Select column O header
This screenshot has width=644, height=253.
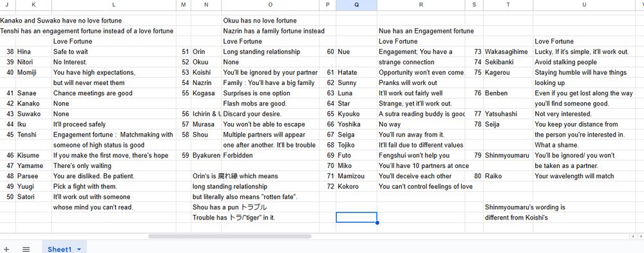click(270, 5)
